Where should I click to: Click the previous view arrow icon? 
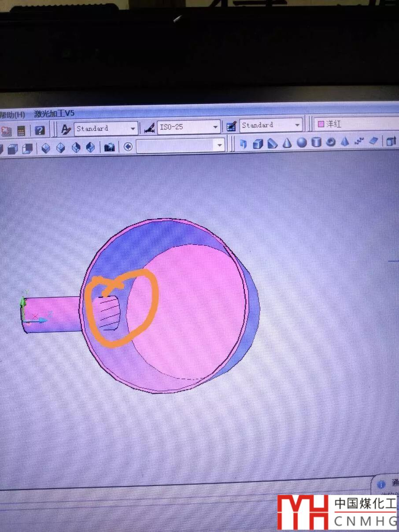[x=128, y=146]
